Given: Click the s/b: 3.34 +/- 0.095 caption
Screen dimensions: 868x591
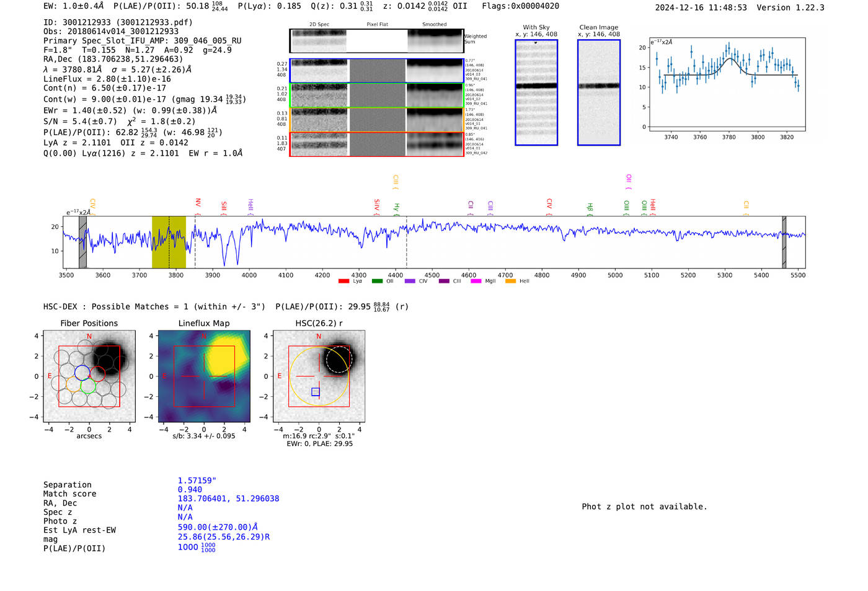Looking at the screenshot, I should pyautogui.click(x=204, y=436).
